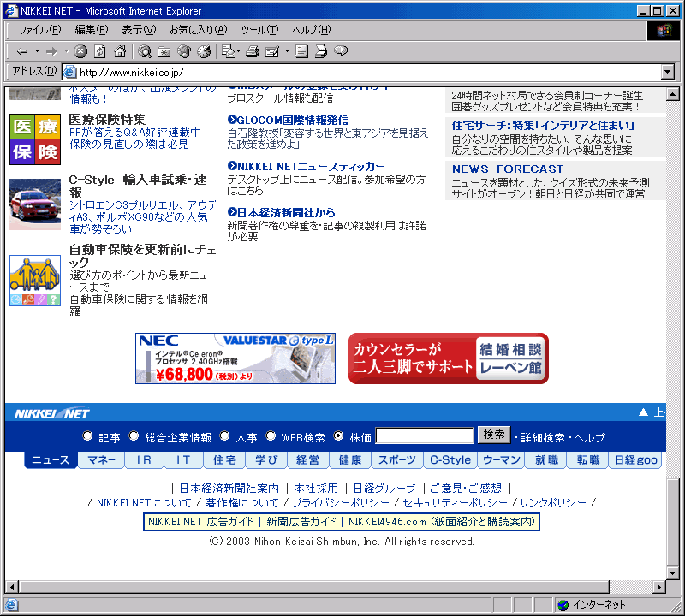Select the 記事 radio button
The width and height of the screenshot is (685, 616).
click(x=88, y=436)
